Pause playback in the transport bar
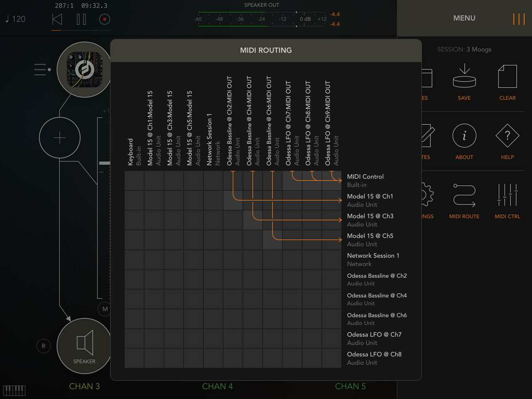 (x=81, y=19)
